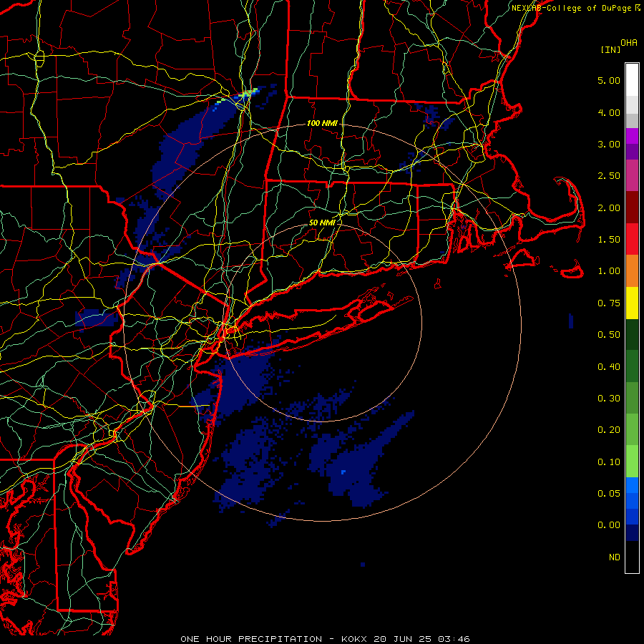Click the 3.00 legend value
644x644 pixels.
(609, 144)
